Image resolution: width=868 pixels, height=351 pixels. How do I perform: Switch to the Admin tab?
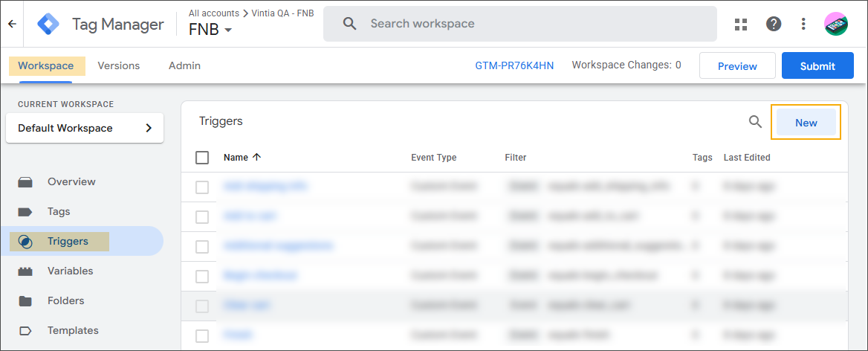coord(184,65)
